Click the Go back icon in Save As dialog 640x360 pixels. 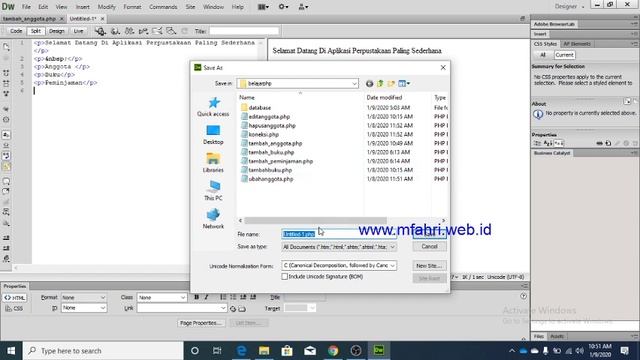click(x=369, y=84)
